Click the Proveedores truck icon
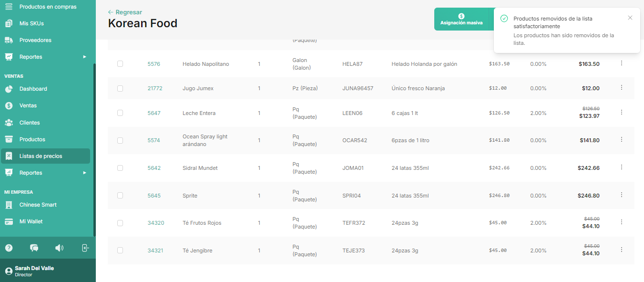The width and height of the screenshot is (644, 282). (9, 40)
